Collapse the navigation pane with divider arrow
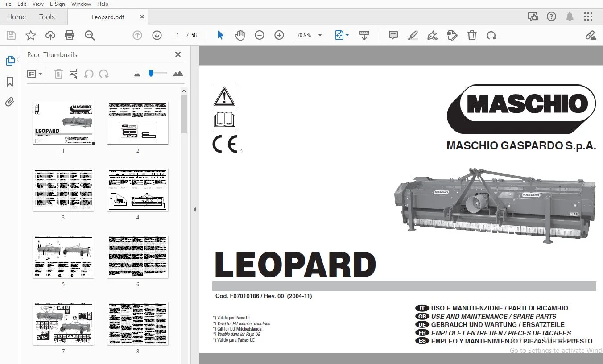The image size is (603, 364). click(194, 209)
